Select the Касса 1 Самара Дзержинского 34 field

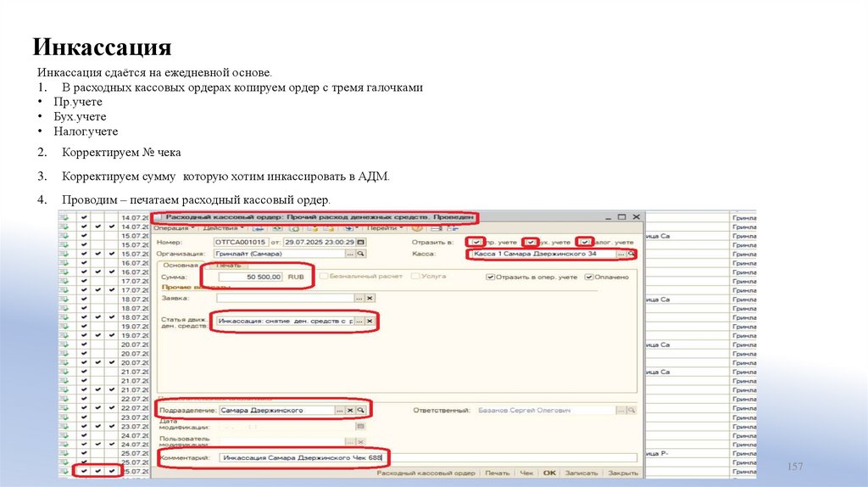[544, 254]
